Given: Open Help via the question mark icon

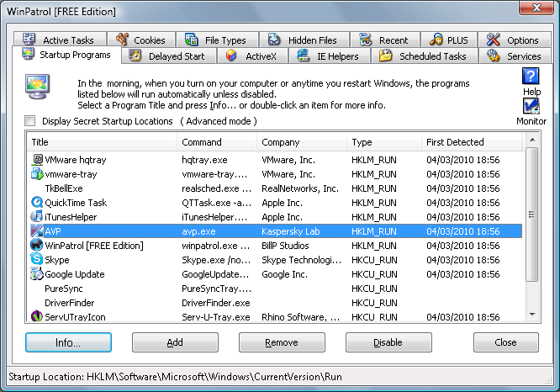Looking at the screenshot, I should click(x=531, y=76).
